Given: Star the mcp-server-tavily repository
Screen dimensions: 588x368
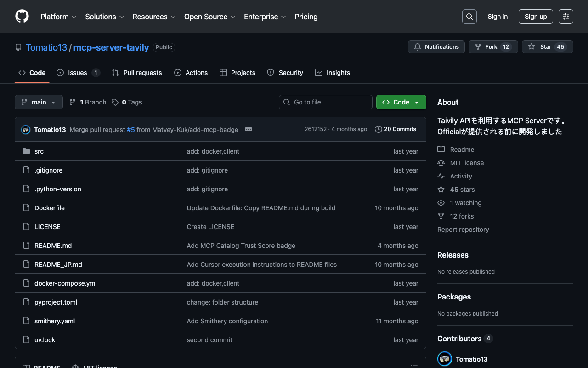Looking at the screenshot, I should click(547, 47).
